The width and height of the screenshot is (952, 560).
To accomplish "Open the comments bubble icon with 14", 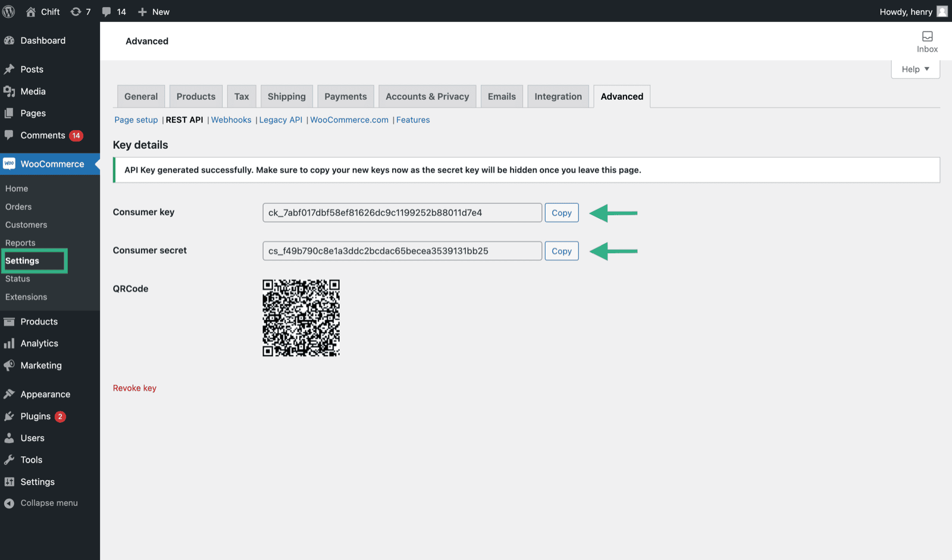I will tap(107, 11).
